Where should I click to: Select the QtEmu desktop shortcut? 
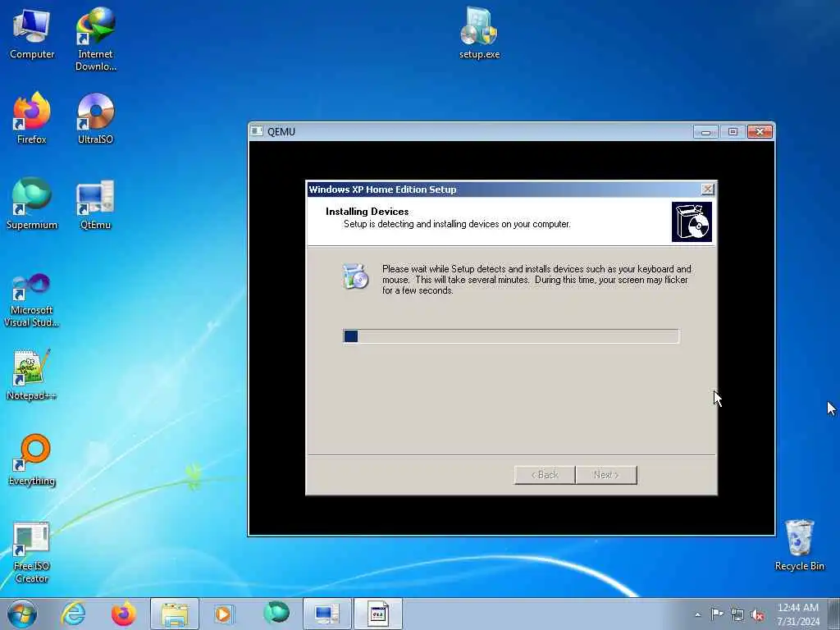coord(95,203)
